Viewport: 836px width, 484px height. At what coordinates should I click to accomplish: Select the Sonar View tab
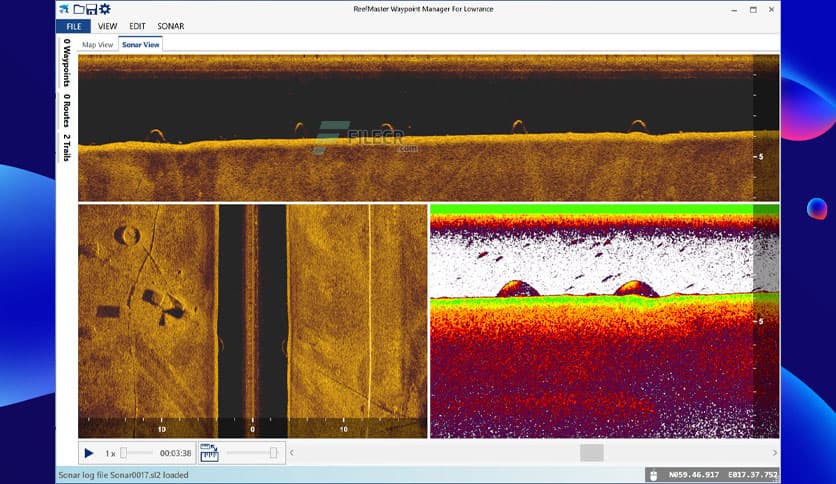140,45
